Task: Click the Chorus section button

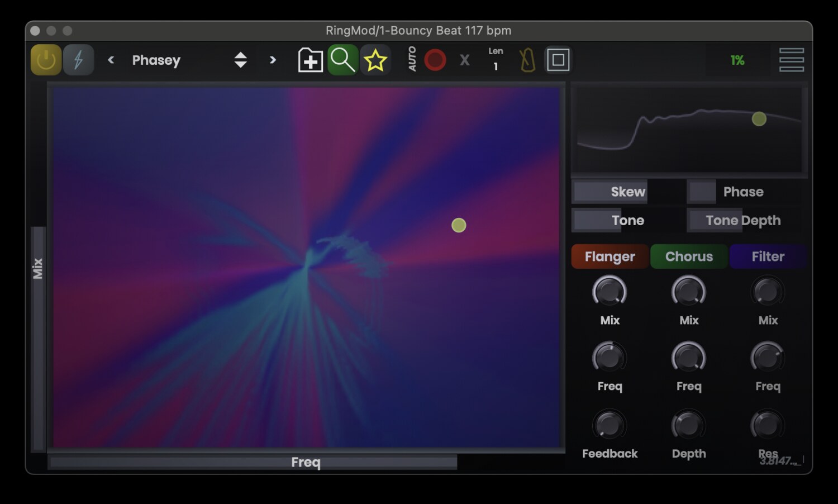Action: 689,256
